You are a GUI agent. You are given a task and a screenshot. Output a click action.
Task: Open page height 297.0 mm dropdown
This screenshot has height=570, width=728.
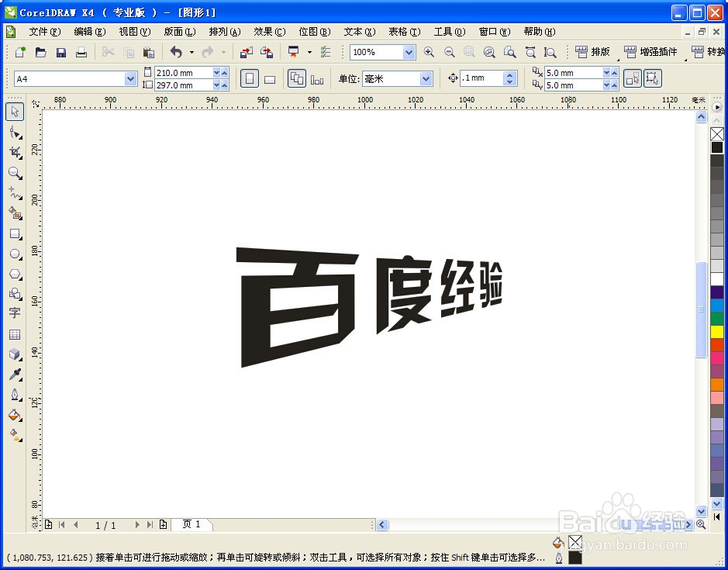[x=216, y=85]
